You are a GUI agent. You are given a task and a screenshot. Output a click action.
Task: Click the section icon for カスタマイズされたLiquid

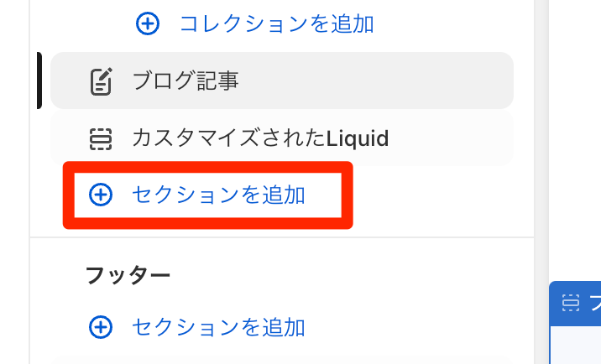(101, 138)
